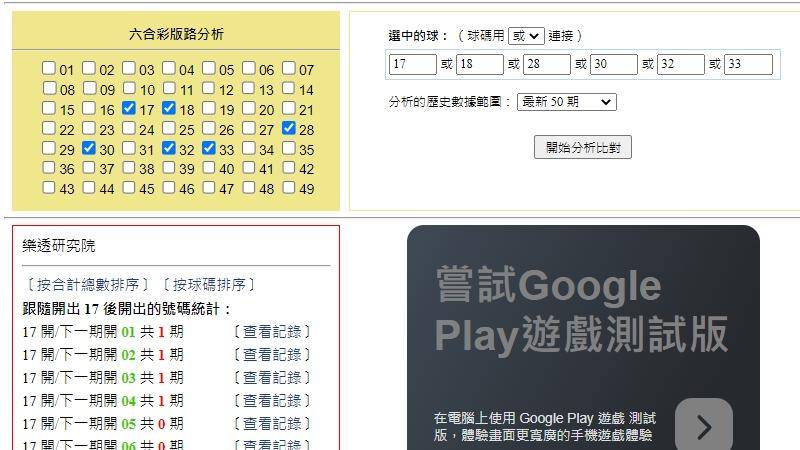Viewport: 800px width, 450px height.
Task: Sort by 按球碼排序 link
Action: tap(209, 285)
